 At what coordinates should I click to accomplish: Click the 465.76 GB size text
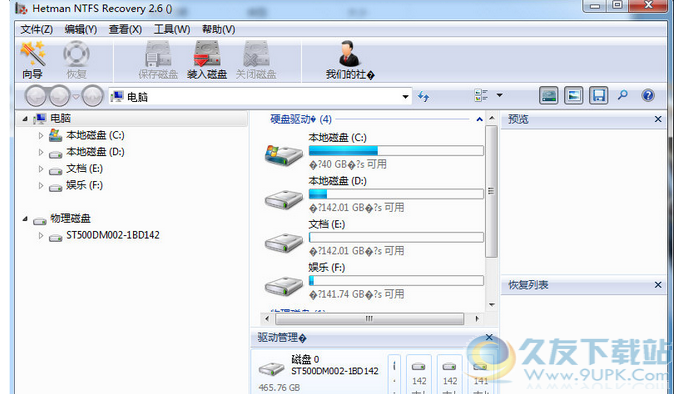[x=279, y=388]
